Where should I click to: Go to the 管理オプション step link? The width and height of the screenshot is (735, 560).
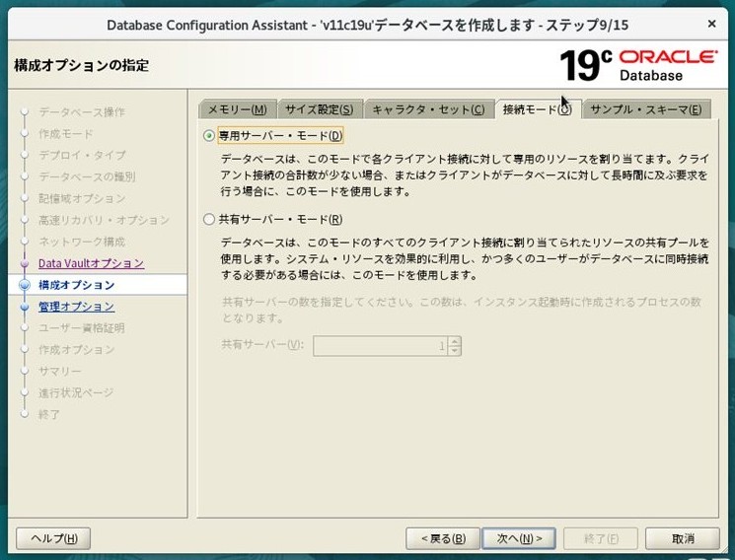[76, 307]
